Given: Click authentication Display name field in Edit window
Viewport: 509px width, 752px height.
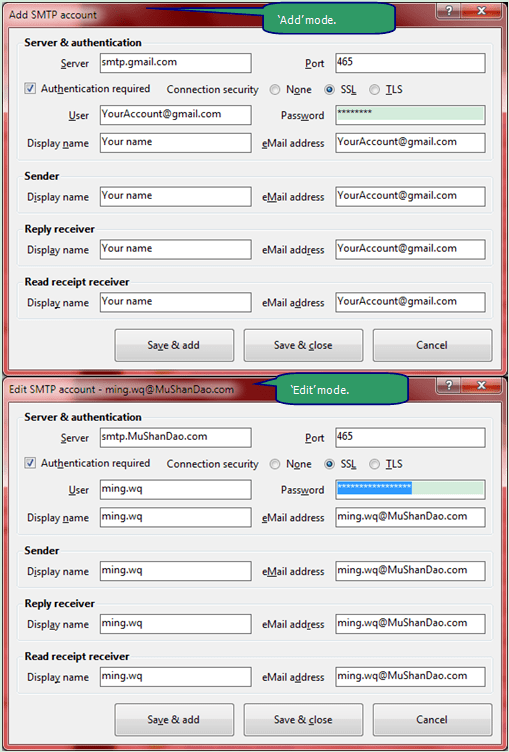Looking at the screenshot, I should point(176,517).
